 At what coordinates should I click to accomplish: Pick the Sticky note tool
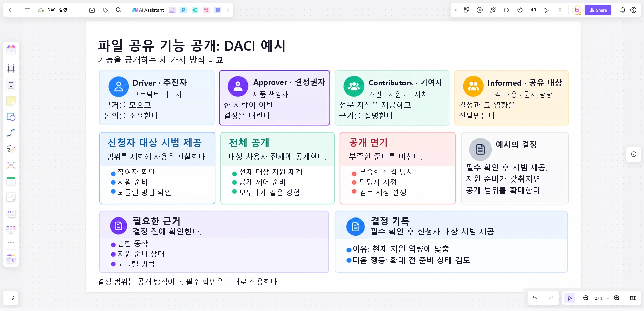tap(11, 101)
